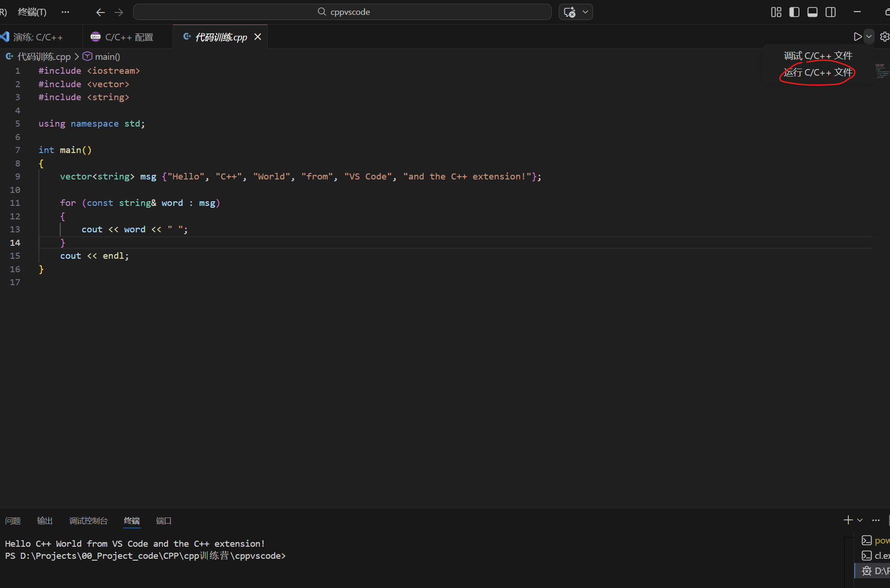Create a new terminal with the plus icon

click(848, 520)
